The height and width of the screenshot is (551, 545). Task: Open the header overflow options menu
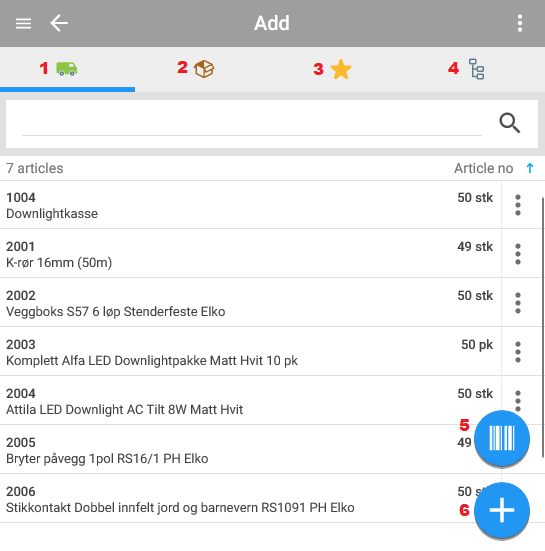pyautogui.click(x=520, y=24)
